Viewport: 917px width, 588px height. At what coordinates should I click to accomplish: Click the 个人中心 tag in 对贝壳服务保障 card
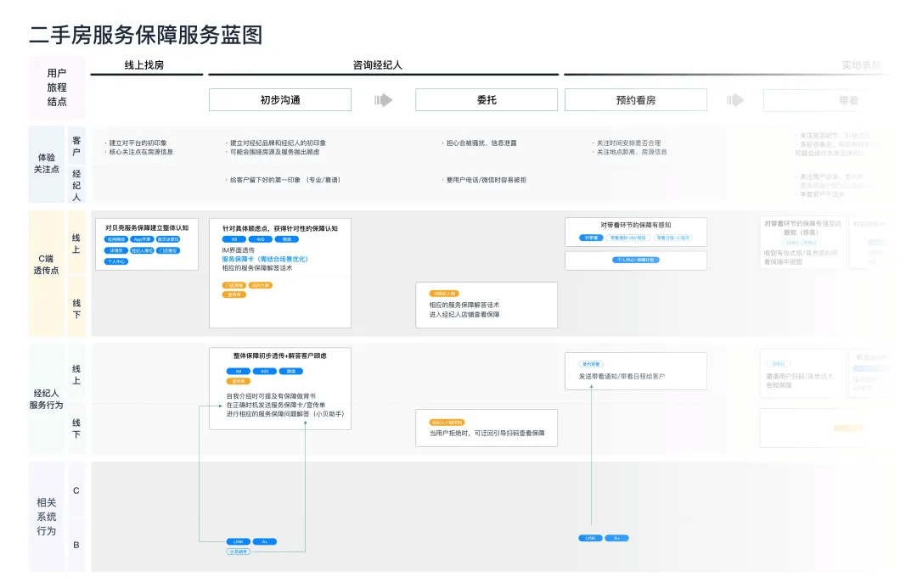tap(115, 261)
